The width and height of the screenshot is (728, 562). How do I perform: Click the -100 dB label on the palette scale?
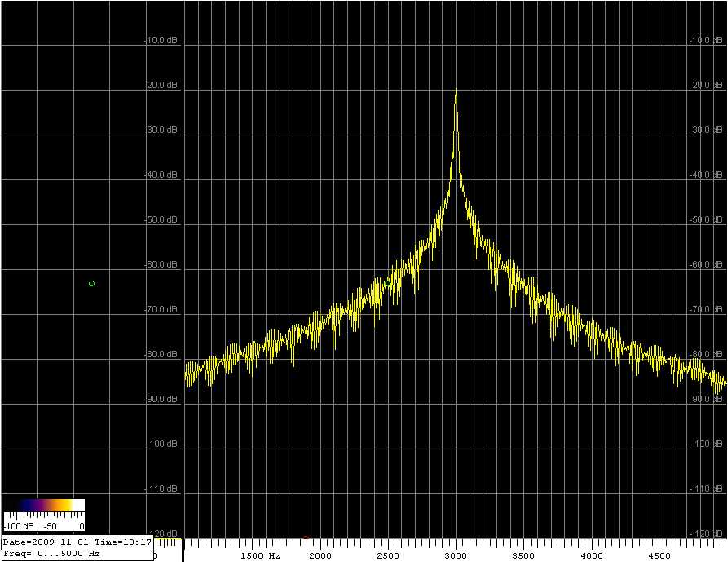click(20, 526)
